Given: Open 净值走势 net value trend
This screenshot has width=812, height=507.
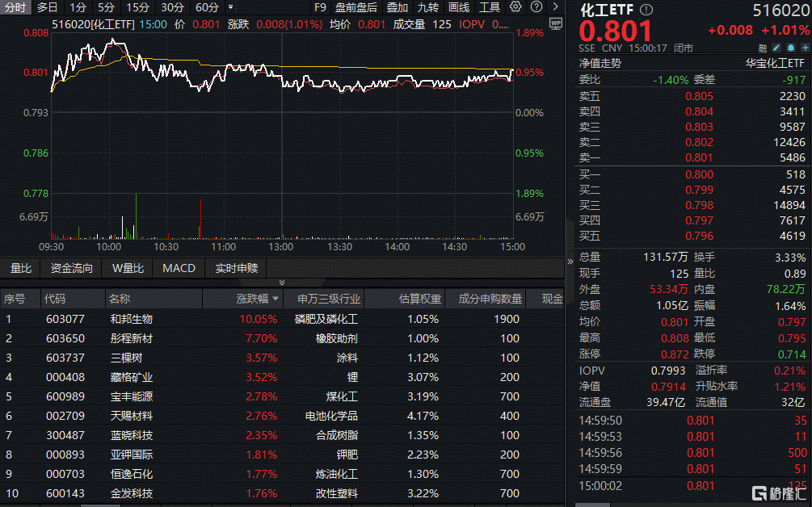Looking at the screenshot, I should [600, 63].
